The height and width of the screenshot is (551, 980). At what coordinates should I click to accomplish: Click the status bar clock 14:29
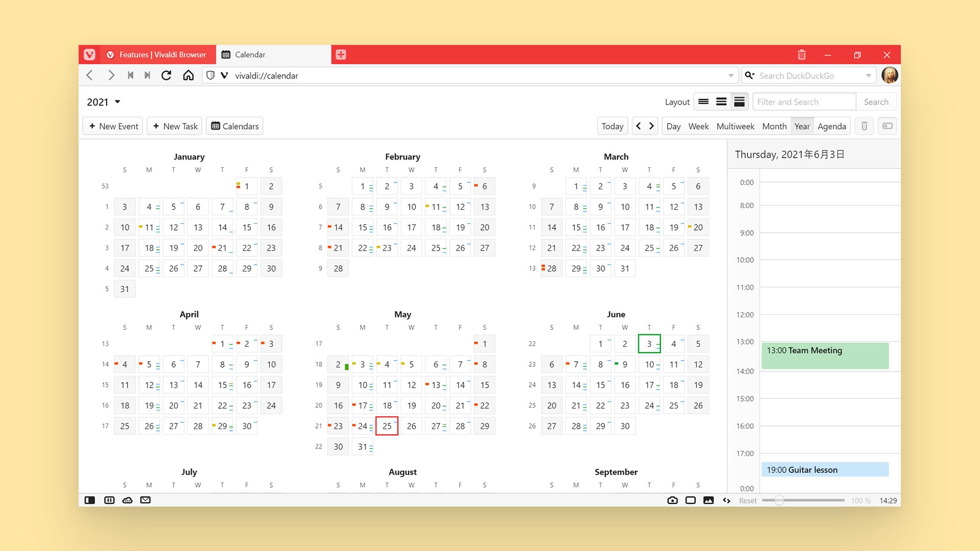[888, 500]
